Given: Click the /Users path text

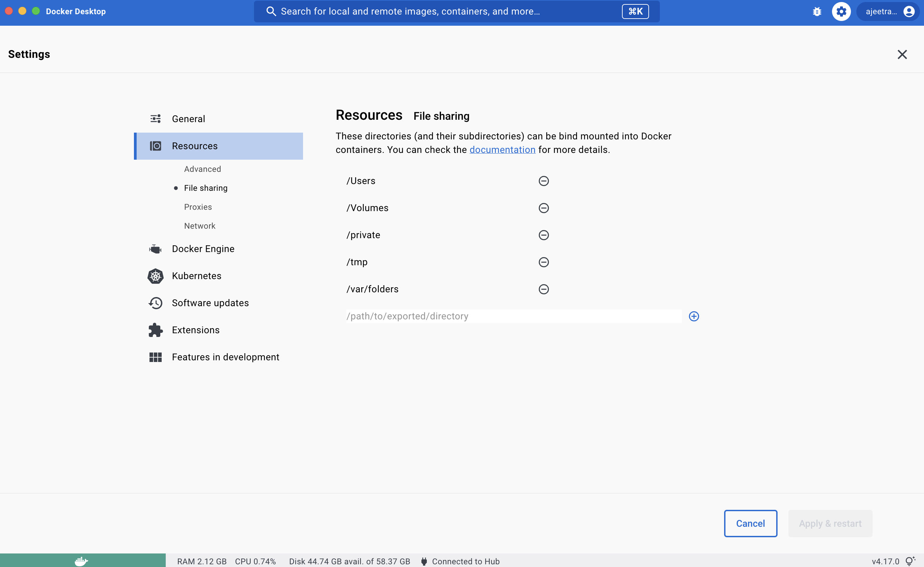Looking at the screenshot, I should [361, 181].
